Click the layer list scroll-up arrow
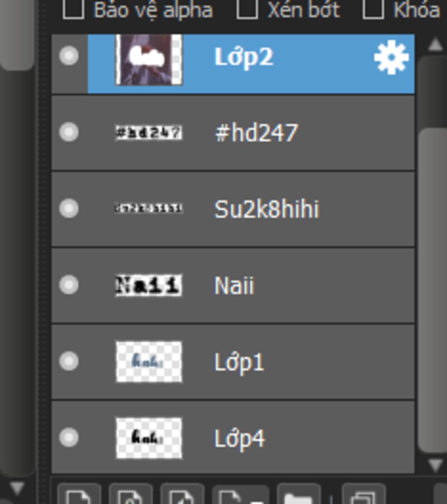This screenshot has width=447, height=504. [x=435, y=45]
